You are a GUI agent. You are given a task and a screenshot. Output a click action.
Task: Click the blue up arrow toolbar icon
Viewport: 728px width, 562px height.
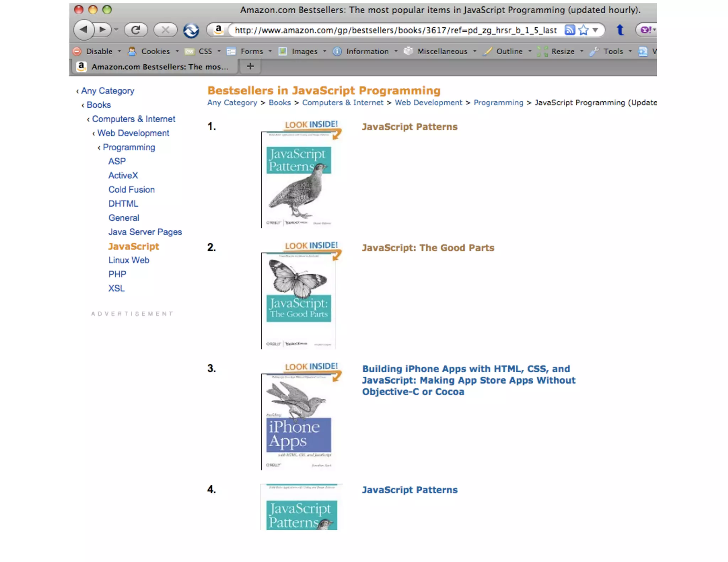pos(620,30)
